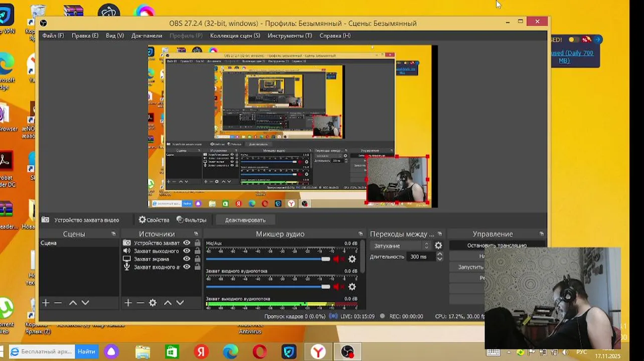Viewport: 644px width, 361px height.
Task: Lock the Устройство захвата source
Action: pyautogui.click(x=197, y=243)
